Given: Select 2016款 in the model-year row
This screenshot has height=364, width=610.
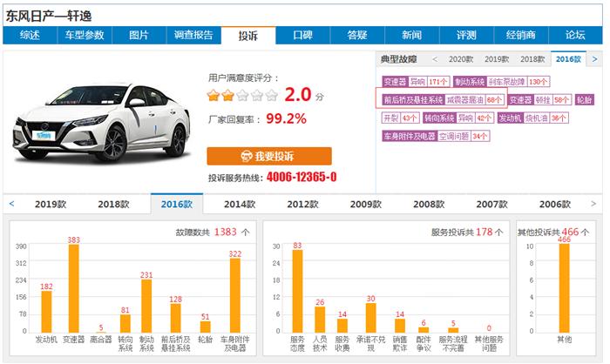Looking at the screenshot, I should click(x=177, y=204).
